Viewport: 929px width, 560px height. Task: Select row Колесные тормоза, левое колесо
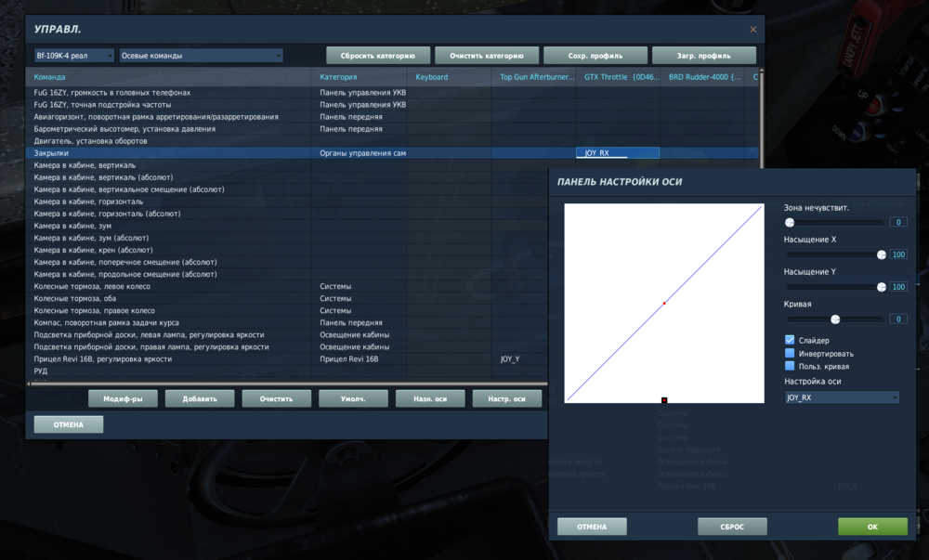[x=287, y=287]
